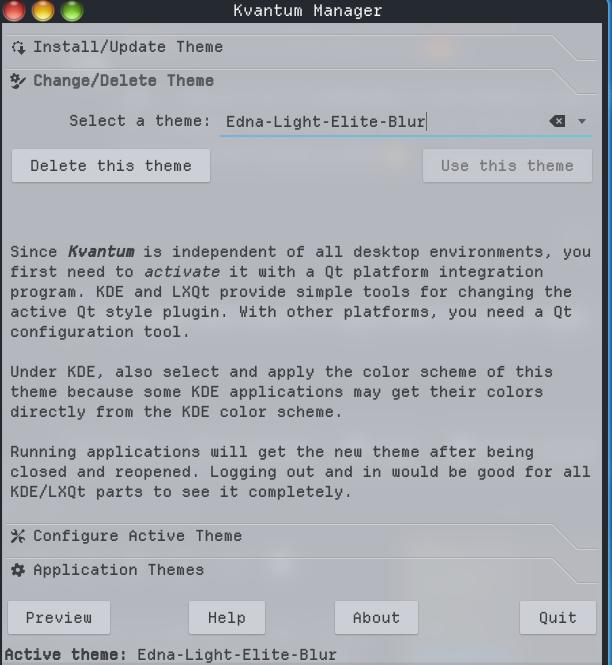Click the Install/Update Theme refresh icon
Viewport: 612px width, 665px height.
click(x=18, y=47)
